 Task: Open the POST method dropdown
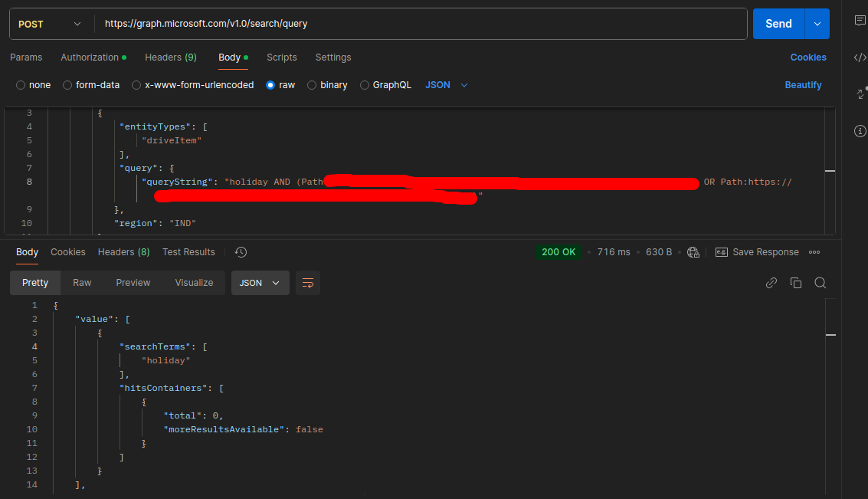coord(50,24)
